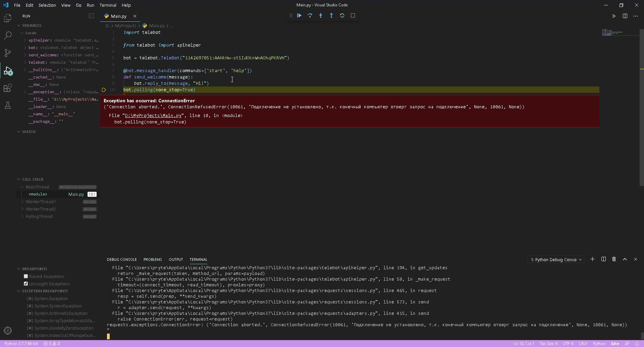
Task: Click Continue in debug toolbar
Action: tap(299, 15)
